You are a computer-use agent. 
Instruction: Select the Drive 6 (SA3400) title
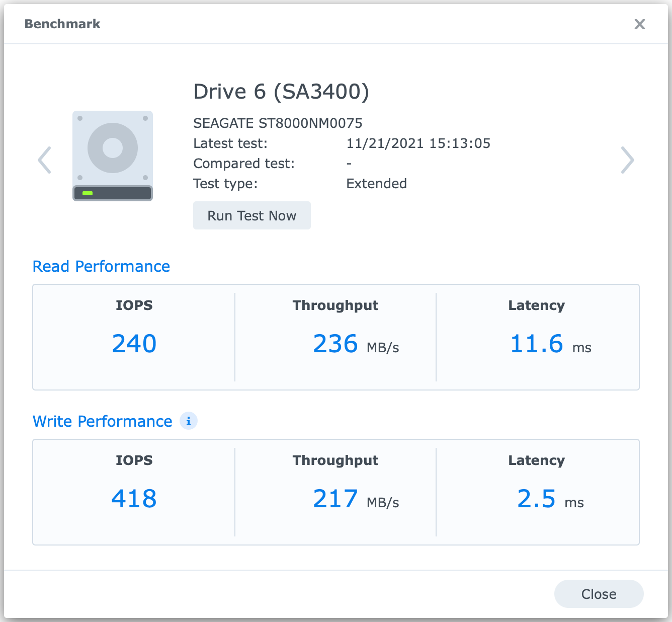tap(281, 92)
